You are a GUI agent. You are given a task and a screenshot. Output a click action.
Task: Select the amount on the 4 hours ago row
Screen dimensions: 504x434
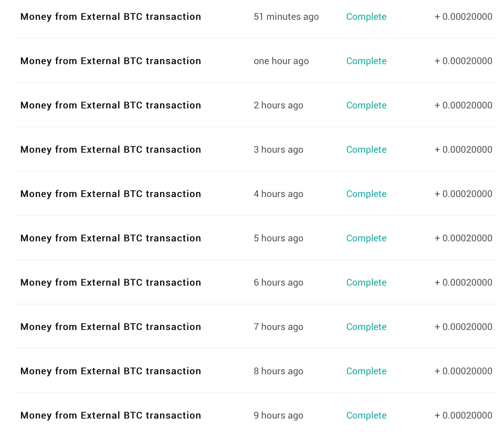click(x=463, y=194)
